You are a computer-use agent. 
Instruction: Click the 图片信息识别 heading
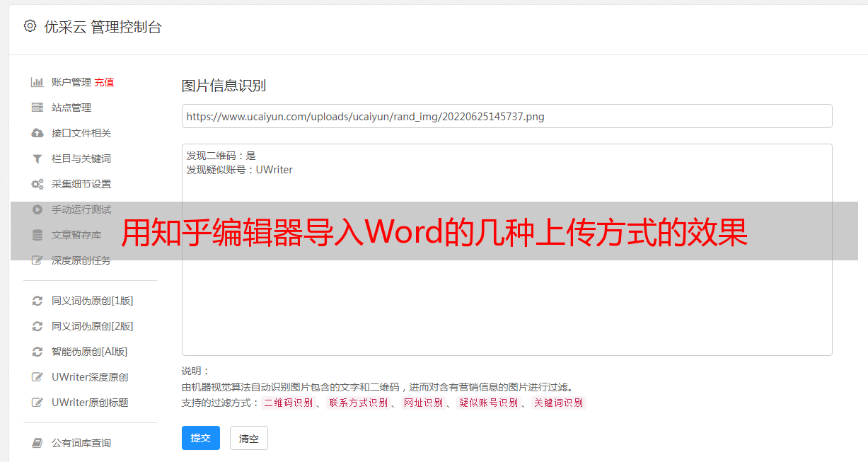[x=224, y=86]
